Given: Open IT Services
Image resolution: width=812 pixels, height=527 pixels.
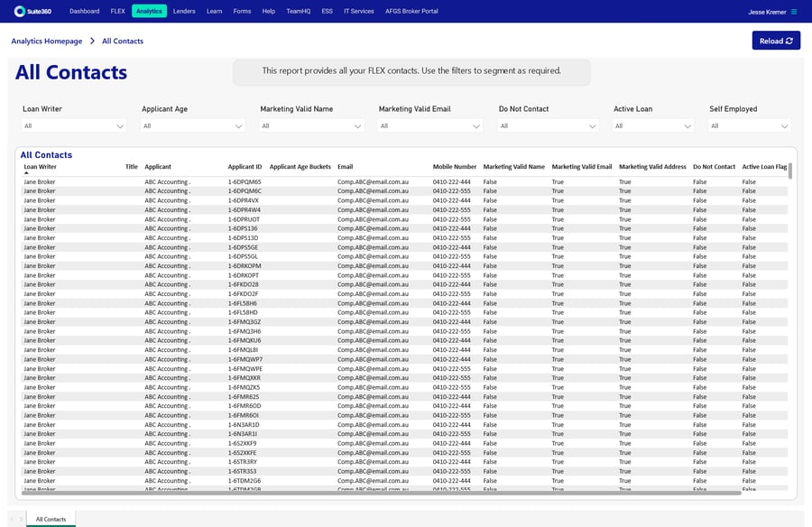Looking at the screenshot, I should [x=359, y=11].
